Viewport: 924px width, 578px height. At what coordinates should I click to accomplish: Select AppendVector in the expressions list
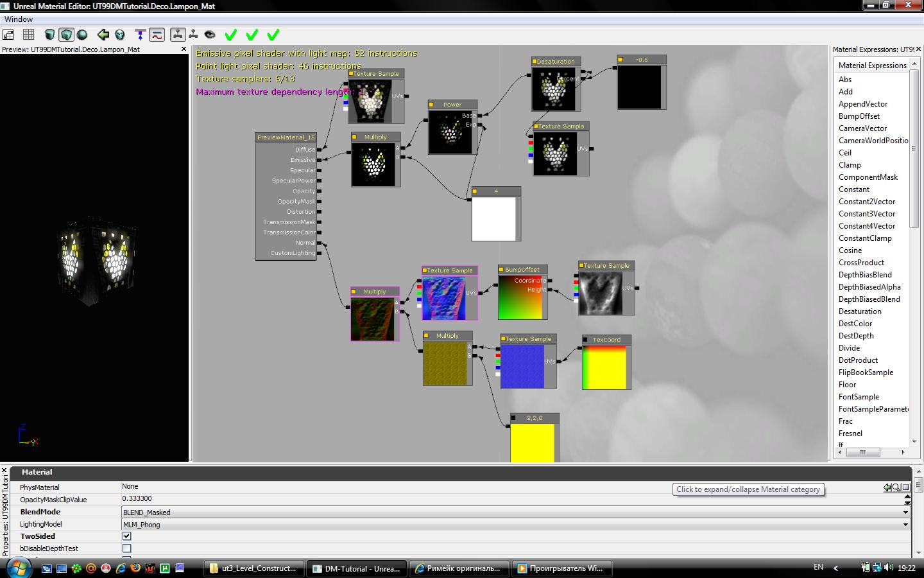(x=863, y=104)
